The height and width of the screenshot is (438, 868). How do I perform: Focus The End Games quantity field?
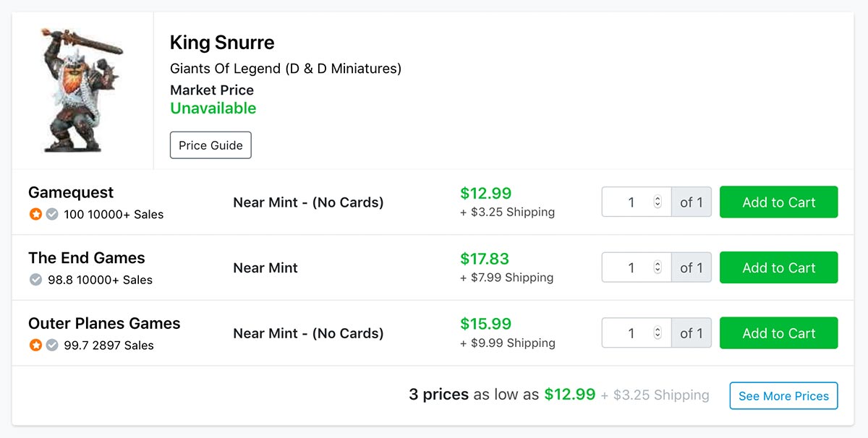(x=637, y=267)
